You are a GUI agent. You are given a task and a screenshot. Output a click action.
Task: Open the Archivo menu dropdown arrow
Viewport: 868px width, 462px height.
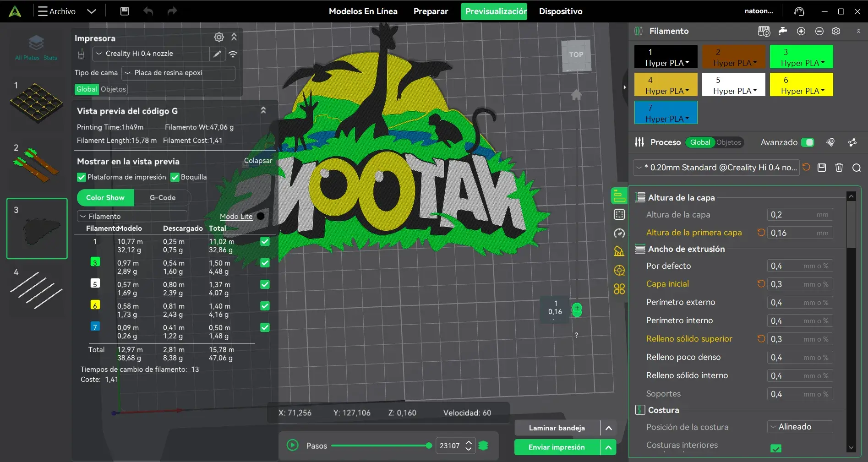[92, 11]
